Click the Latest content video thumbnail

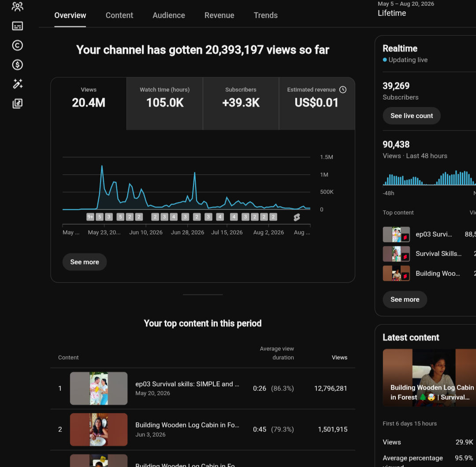tap(429, 378)
